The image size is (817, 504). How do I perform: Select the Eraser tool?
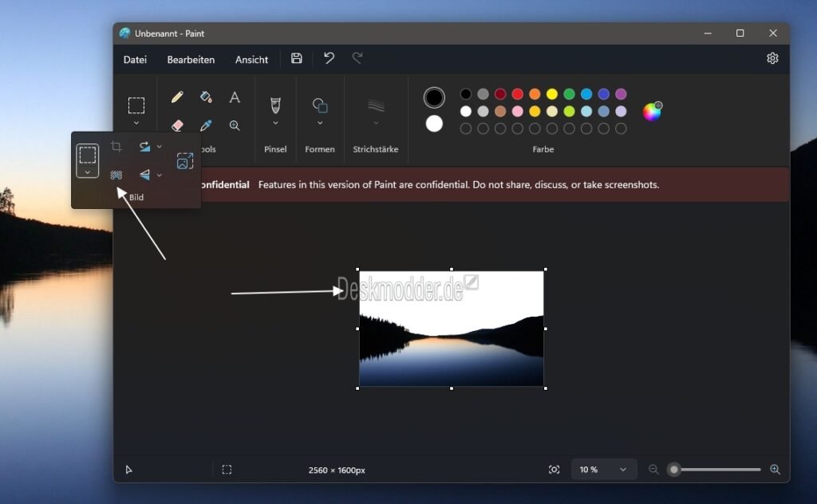click(x=177, y=125)
